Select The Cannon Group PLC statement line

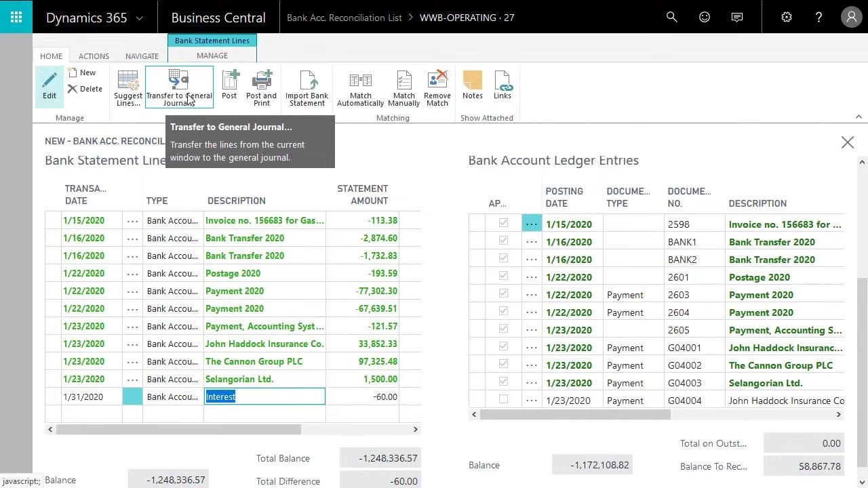point(254,361)
